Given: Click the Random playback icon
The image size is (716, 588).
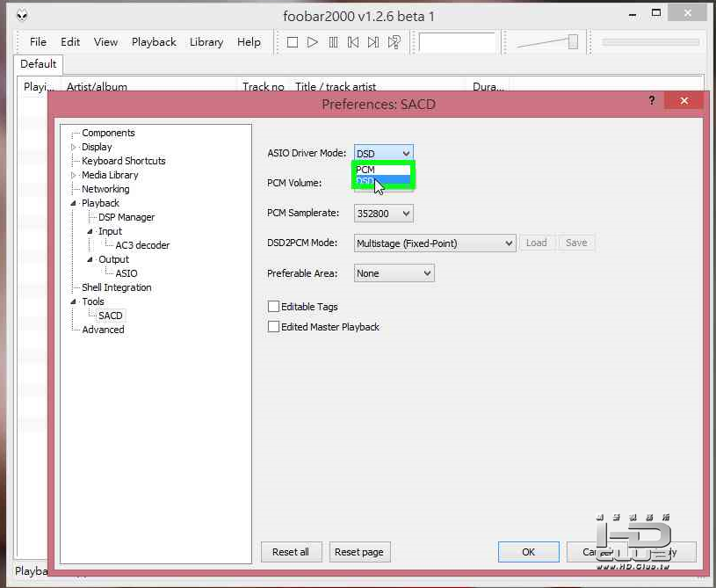Looking at the screenshot, I should 394,42.
